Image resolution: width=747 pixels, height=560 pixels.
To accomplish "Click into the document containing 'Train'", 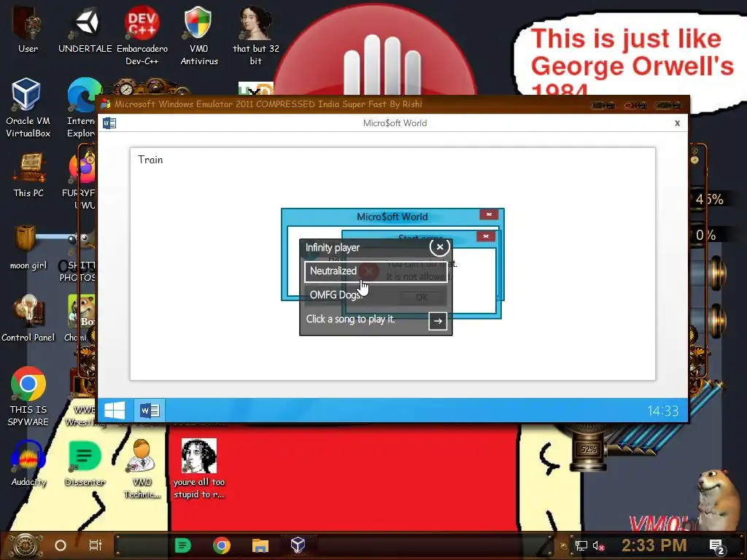I will point(392,264).
